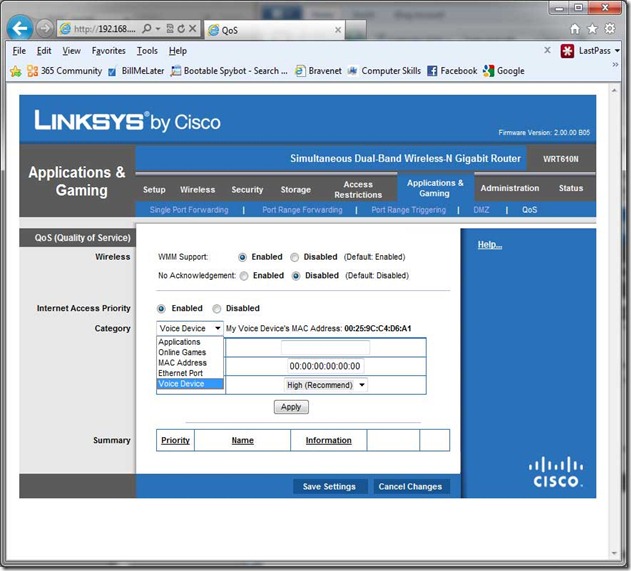Open the Google bookmark
The image size is (631, 571).
point(504,71)
